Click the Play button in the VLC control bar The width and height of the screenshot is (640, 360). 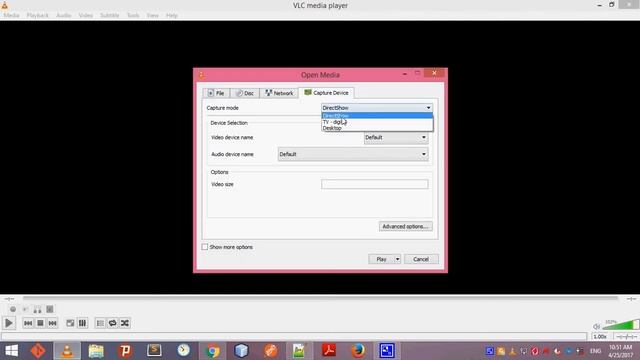tap(9, 323)
